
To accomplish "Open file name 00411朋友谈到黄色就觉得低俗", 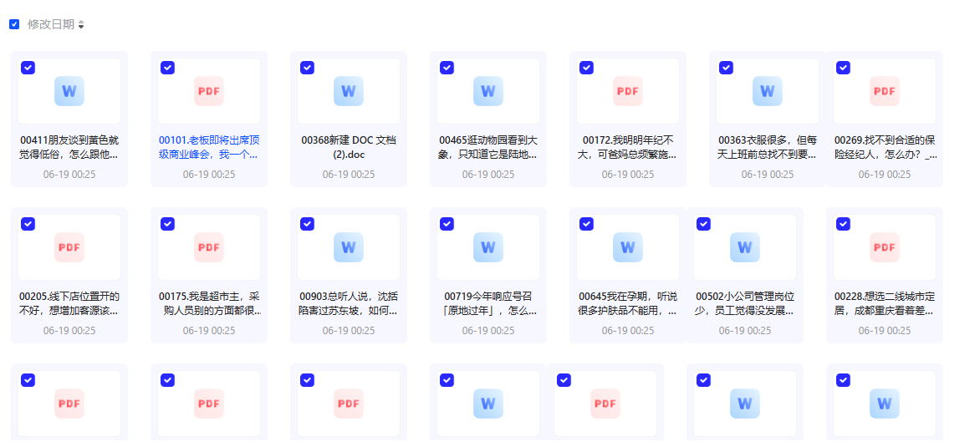I will pyautogui.click(x=69, y=147).
